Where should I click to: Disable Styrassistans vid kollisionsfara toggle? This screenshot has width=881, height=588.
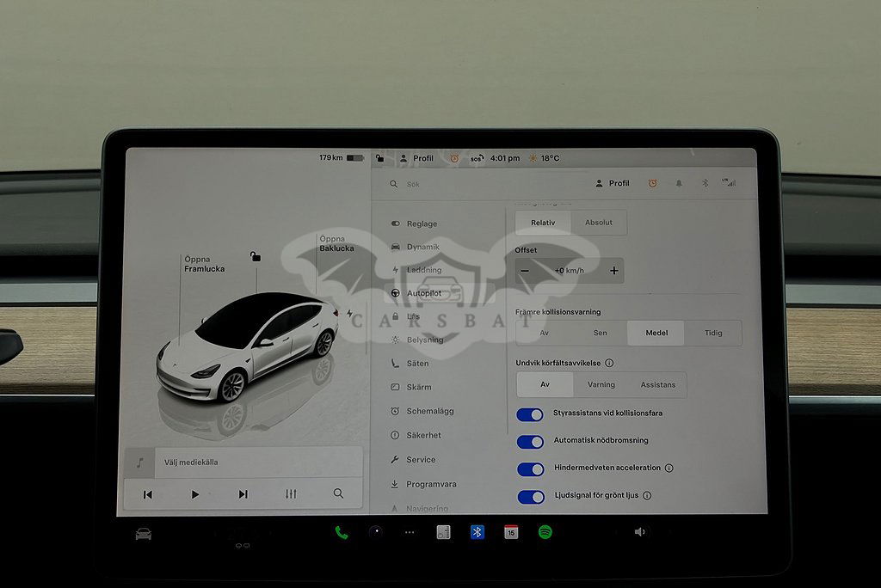click(x=530, y=414)
